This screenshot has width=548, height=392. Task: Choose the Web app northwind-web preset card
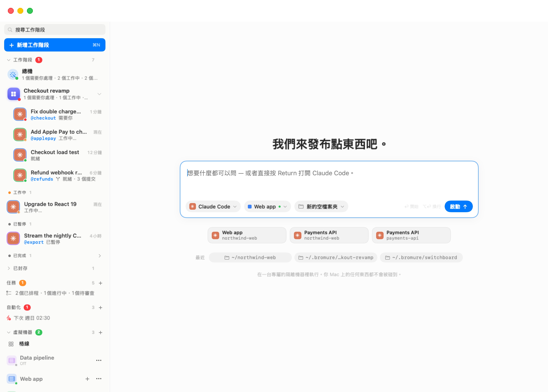pos(247,235)
